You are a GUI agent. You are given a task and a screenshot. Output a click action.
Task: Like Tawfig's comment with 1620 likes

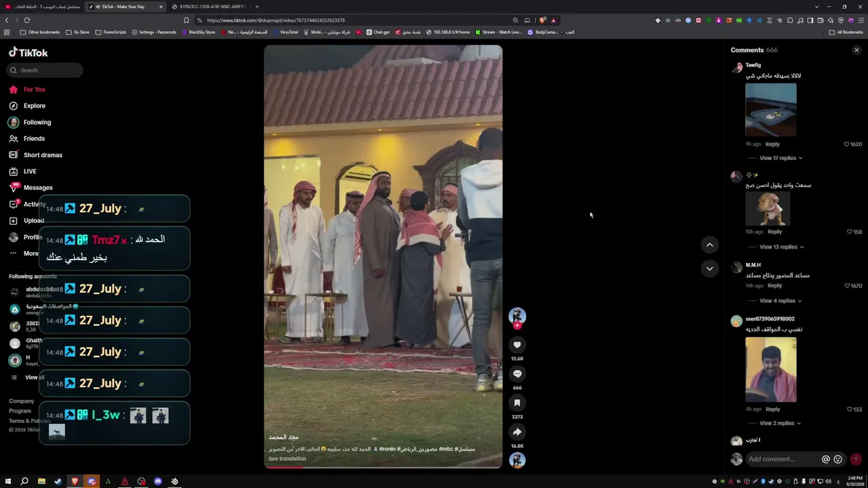pyautogui.click(x=846, y=144)
